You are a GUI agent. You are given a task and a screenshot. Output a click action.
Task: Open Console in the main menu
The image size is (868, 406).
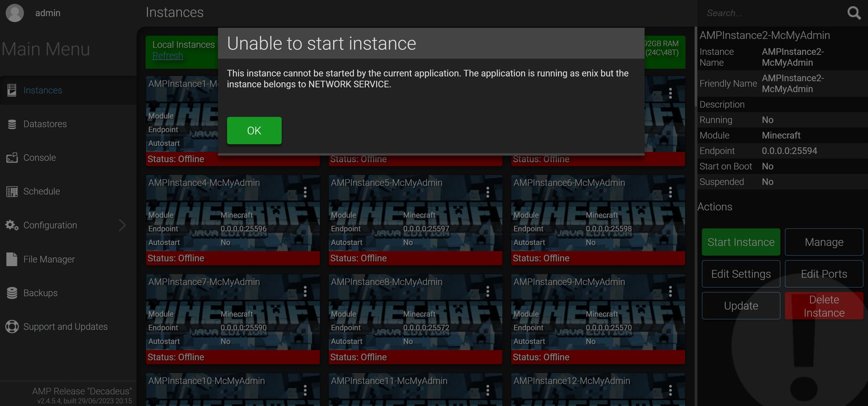pyautogui.click(x=68, y=158)
